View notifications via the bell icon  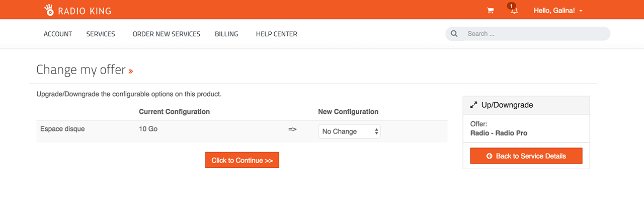[514, 11]
